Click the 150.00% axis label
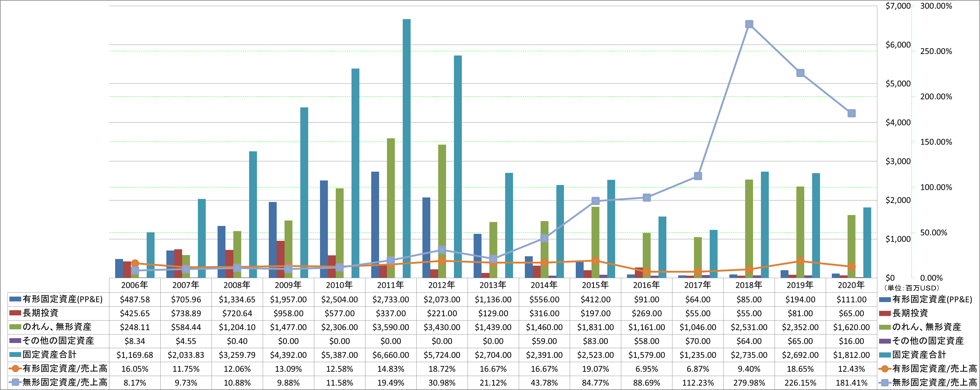980x390 pixels. (x=936, y=142)
